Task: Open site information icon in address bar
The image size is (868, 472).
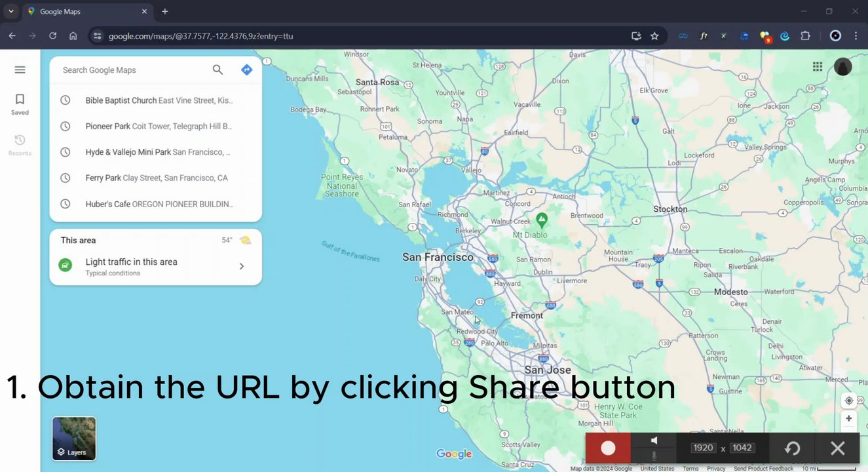Action: [x=97, y=36]
